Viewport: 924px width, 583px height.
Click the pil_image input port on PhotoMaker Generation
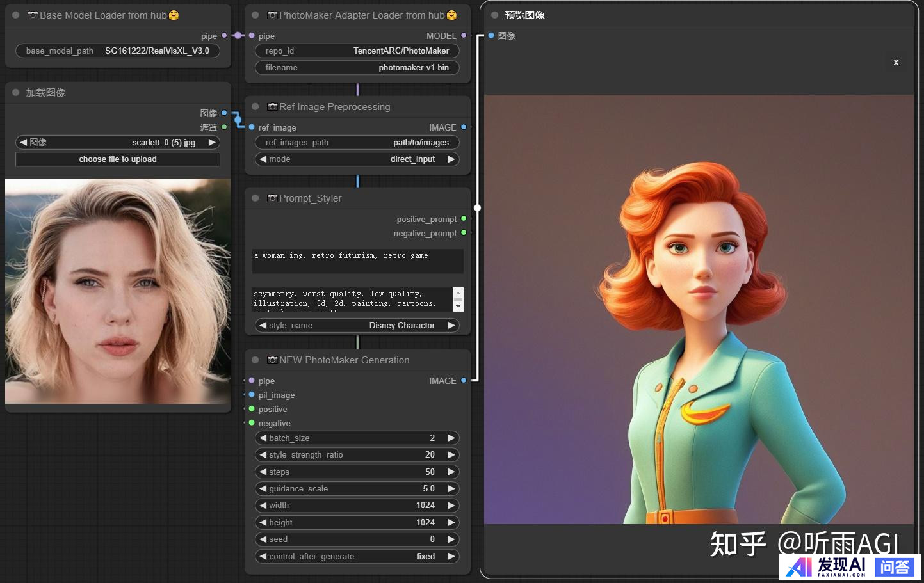pyautogui.click(x=252, y=395)
